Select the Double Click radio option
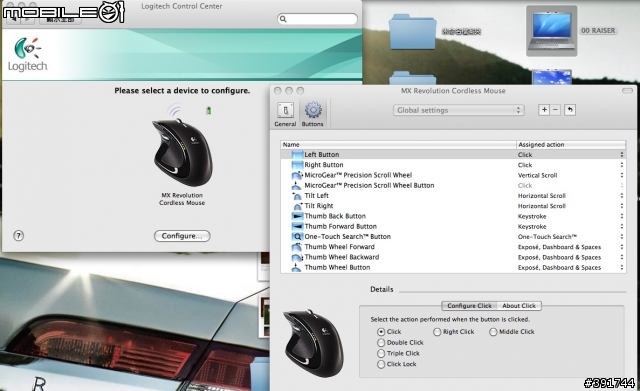This screenshot has width=640, height=391. [381, 342]
